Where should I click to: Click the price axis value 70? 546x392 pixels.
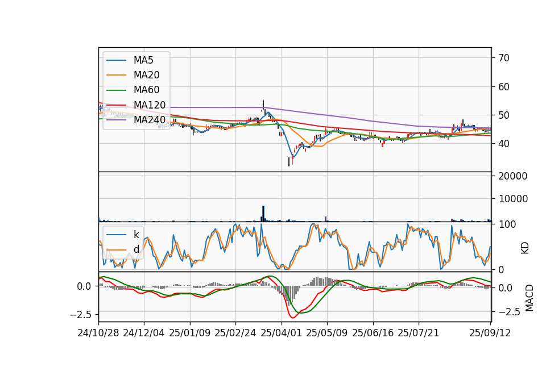click(x=504, y=58)
